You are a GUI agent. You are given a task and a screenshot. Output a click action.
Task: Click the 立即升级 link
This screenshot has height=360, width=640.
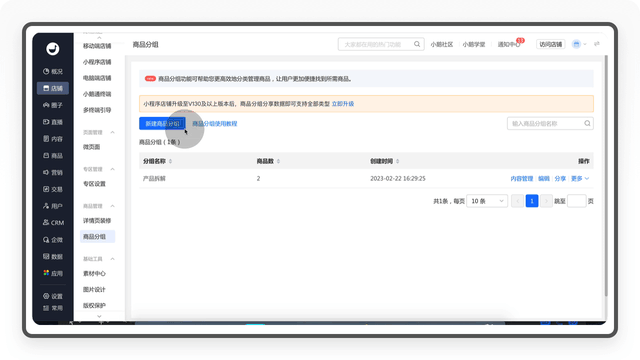(x=343, y=104)
